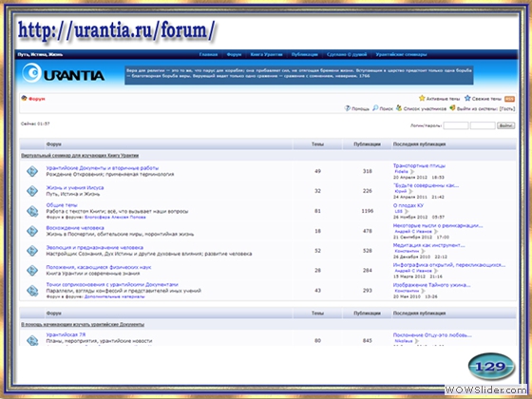The height and width of the screenshot is (399, 532).
Task: Click the help question-mark icon near Помощь
Action: coord(347,108)
